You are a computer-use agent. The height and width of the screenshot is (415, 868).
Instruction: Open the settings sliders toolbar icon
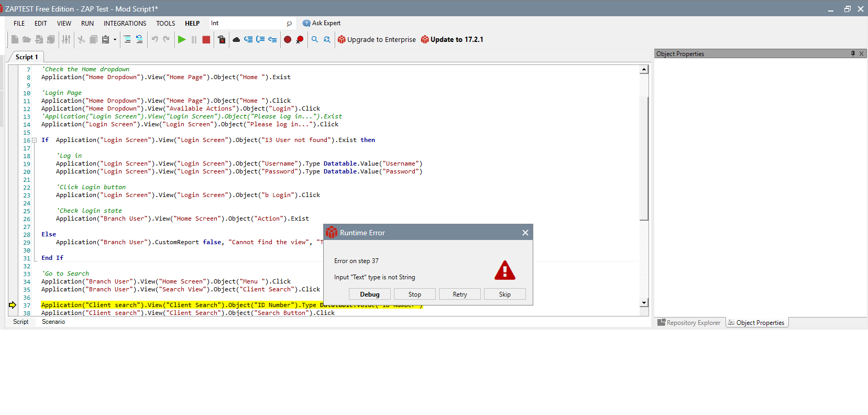[66, 39]
